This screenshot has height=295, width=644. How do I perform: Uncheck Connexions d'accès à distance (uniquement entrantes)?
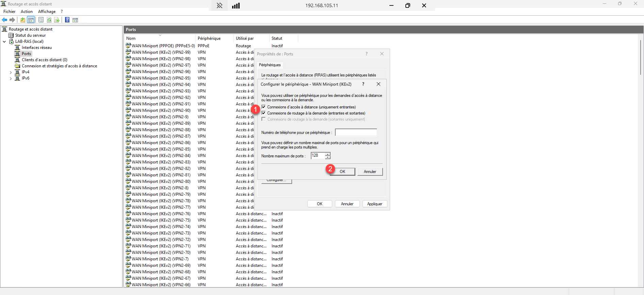263,107
